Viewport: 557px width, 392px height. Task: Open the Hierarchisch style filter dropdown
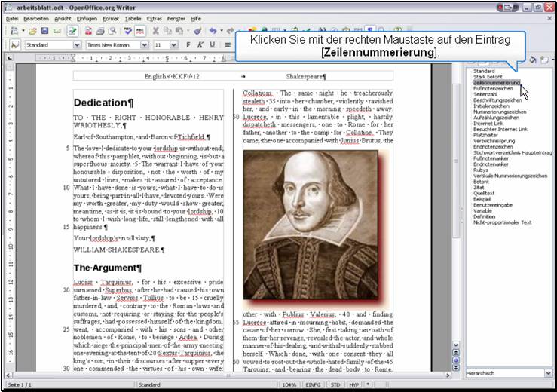click(x=548, y=373)
